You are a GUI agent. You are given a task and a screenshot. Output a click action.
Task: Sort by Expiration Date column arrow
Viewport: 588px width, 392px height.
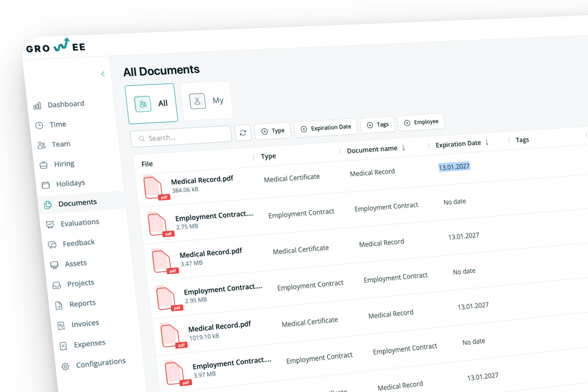(x=487, y=142)
